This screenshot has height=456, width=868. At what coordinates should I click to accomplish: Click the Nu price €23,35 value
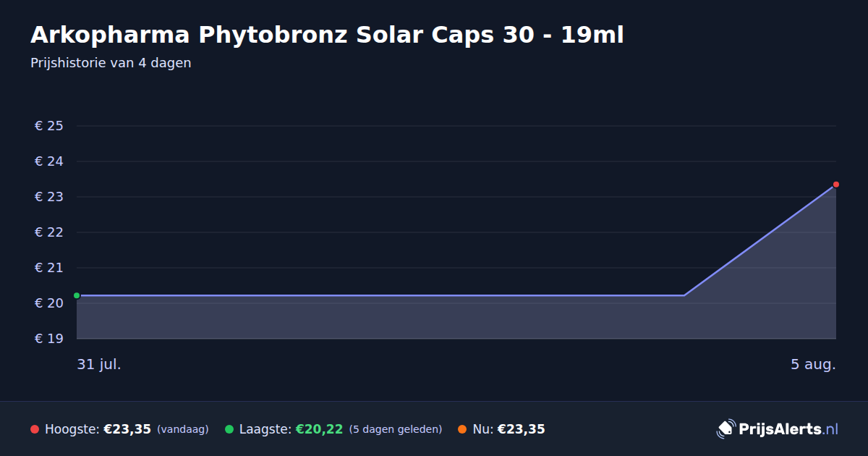pos(521,429)
